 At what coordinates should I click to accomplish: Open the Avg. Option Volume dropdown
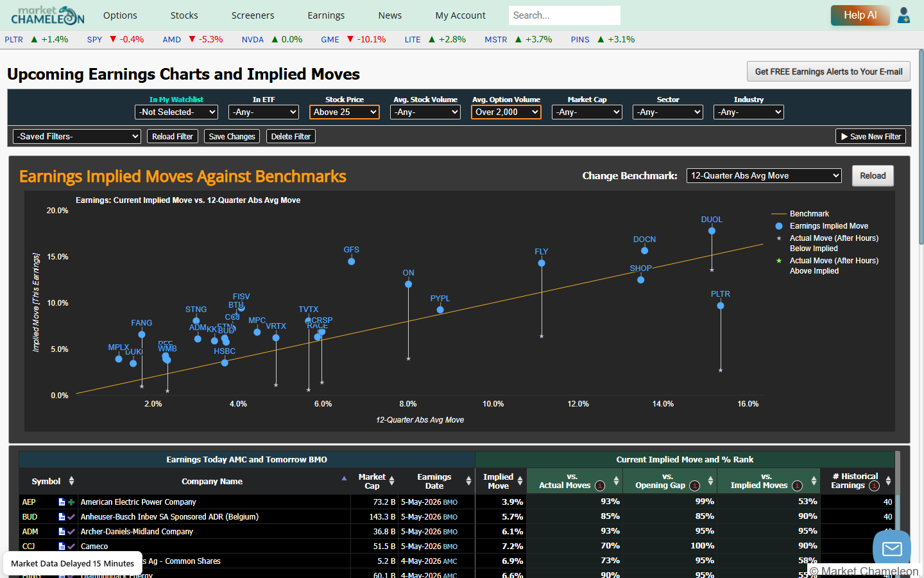point(506,112)
